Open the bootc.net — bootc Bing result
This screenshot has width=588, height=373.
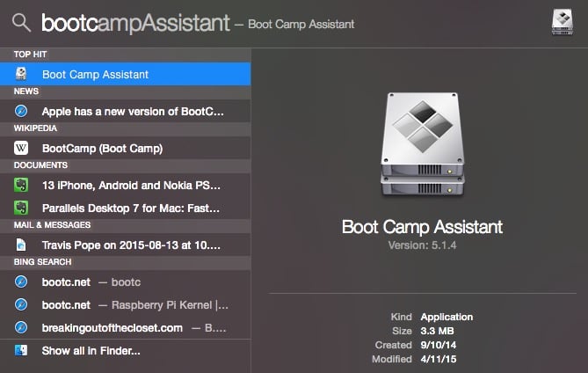coord(126,282)
